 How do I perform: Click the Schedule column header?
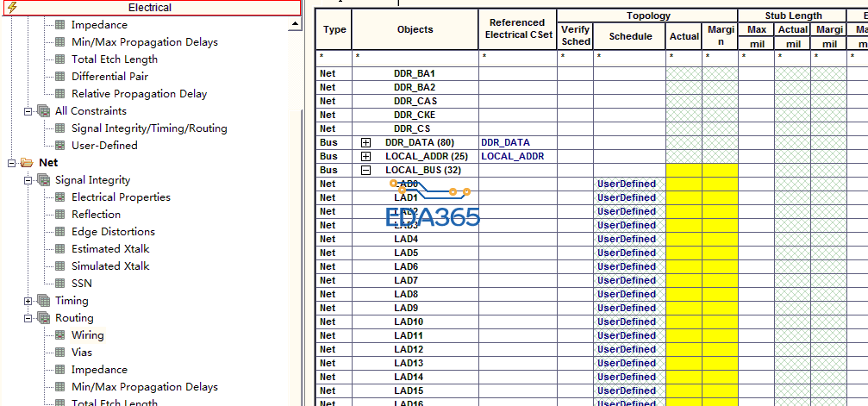[630, 36]
